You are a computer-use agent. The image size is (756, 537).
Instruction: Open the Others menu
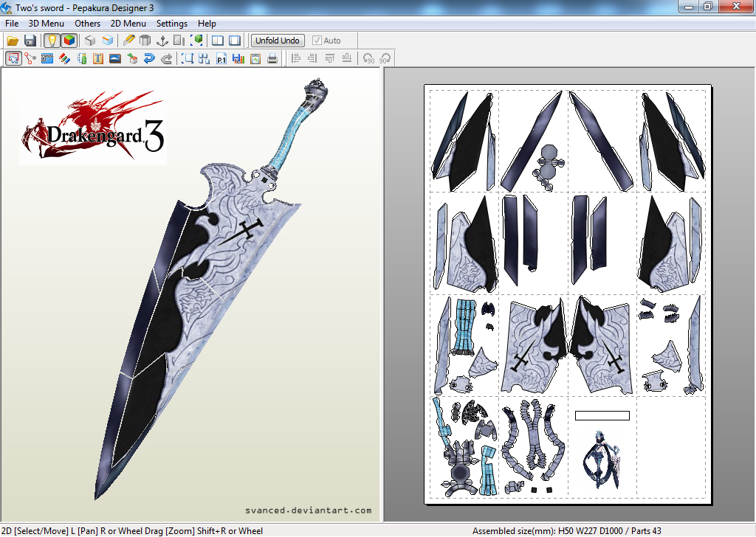click(x=87, y=24)
